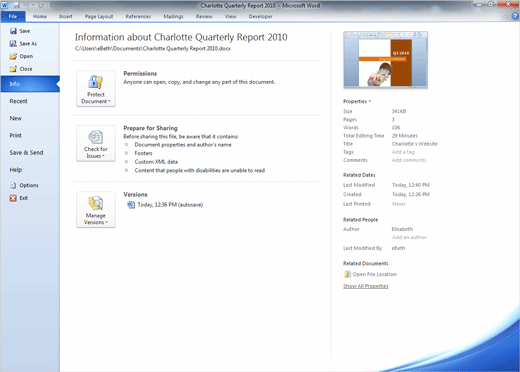The width and height of the screenshot is (520, 372).
Task: Open the Page Layout tab
Action: 99,16
